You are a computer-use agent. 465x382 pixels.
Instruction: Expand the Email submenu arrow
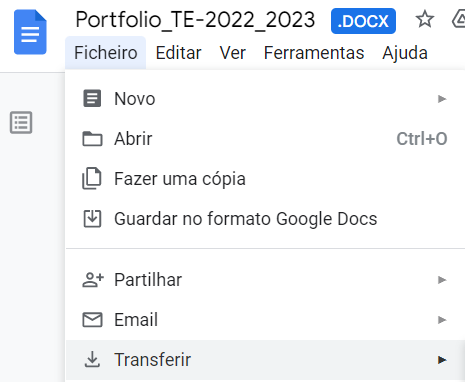pyautogui.click(x=442, y=320)
